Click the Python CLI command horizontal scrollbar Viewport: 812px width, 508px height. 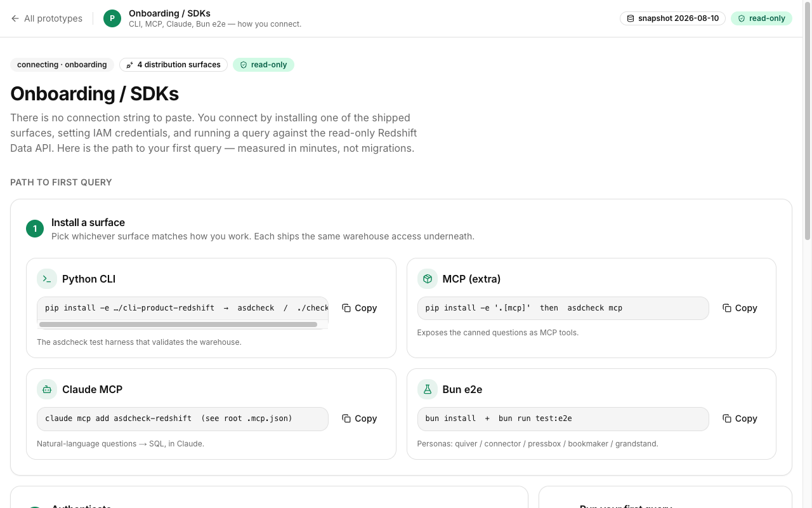[178, 324]
